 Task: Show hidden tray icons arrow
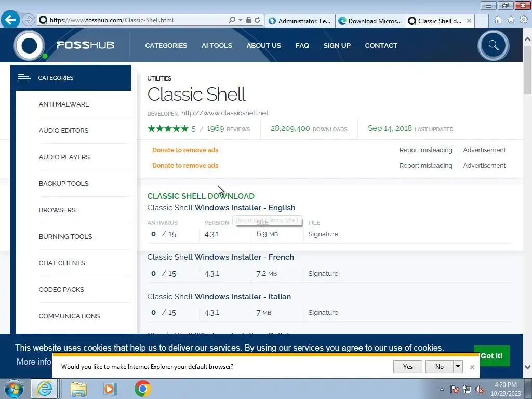442,390
